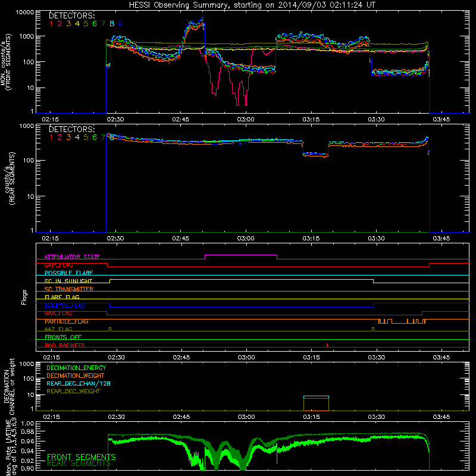476x476 pixels.
Task: Click the DECIMATION_ENERGY legend entry
Action: (x=76, y=368)
